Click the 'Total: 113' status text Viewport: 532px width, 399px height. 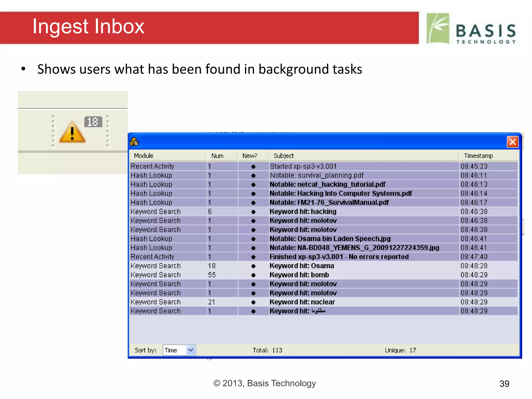pos(268,350)
